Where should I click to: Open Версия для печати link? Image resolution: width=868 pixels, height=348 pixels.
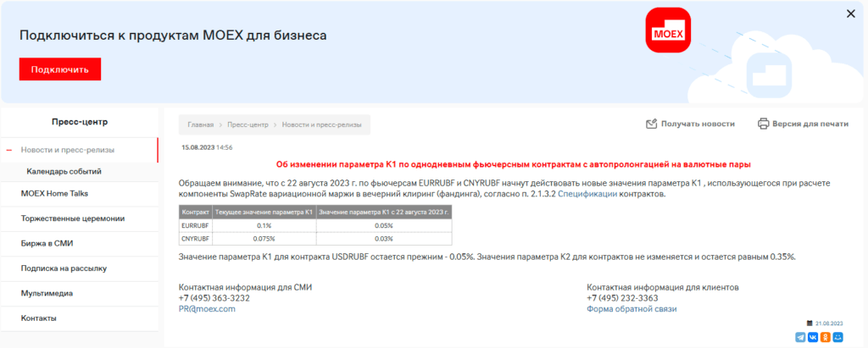(810, 124)
